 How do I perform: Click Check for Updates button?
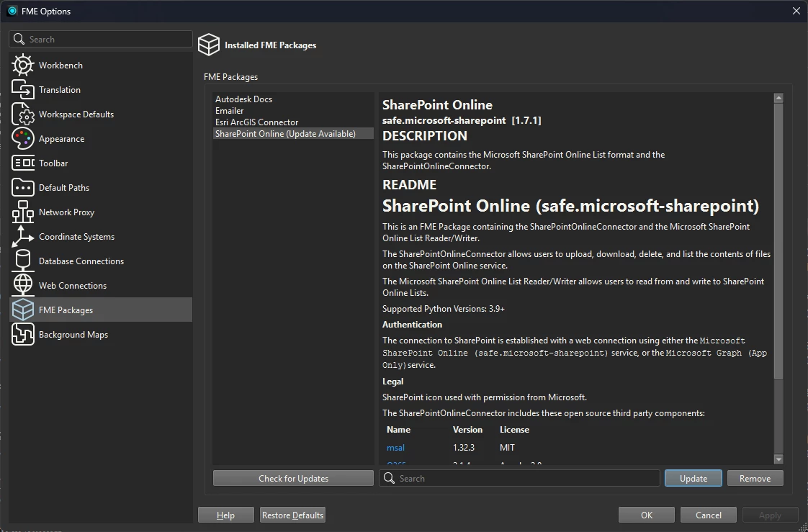tap(293, 478)
